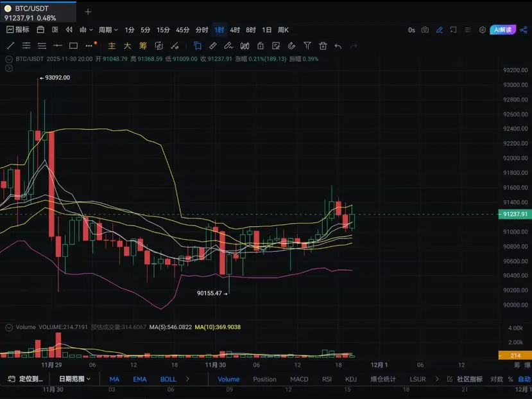This screenshot has width=532, height=399.
Task: Toggle the lock drawings icon
Action: click(x=261, y=46)
